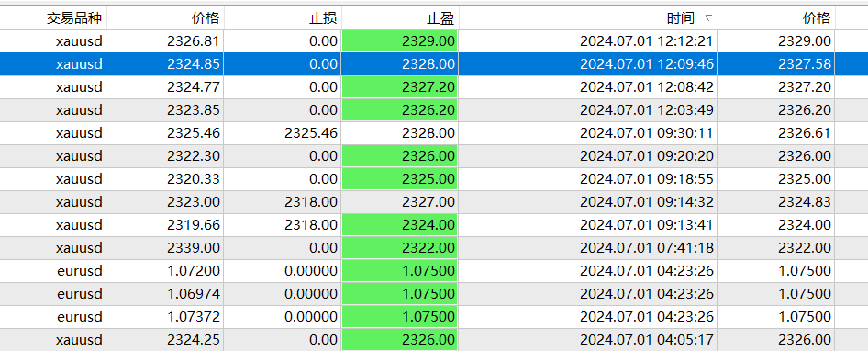Click the 止损 column header
This screenshot has width=868, height=351.
[x=323, y=18]
